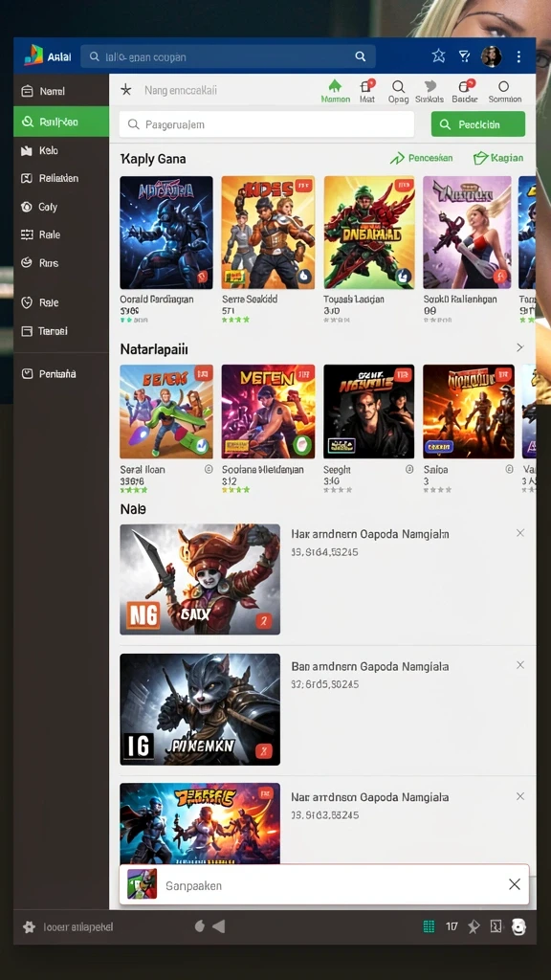Viewport: 551px width, 980px height.
Task: Open Reliaklen in the sidebar
Action: pyautogui.click(x=61, y=178)
